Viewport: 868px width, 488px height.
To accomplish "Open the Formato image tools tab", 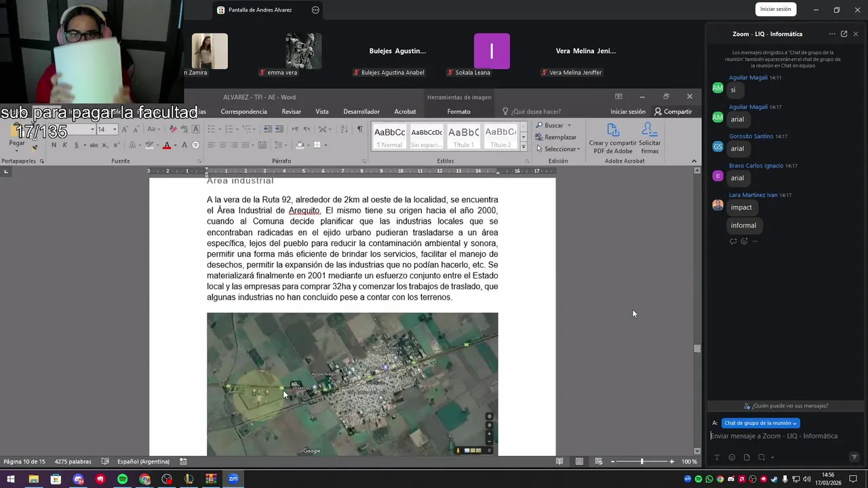I will click(458, 112).
